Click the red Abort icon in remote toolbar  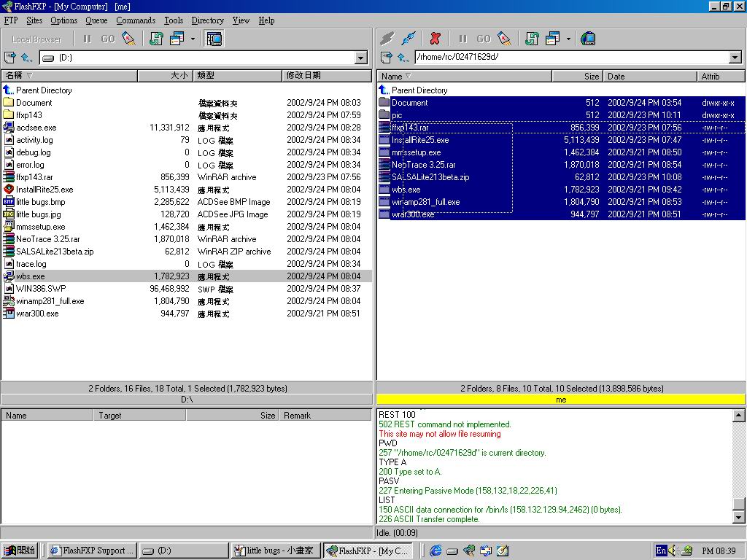pos(436,39)
